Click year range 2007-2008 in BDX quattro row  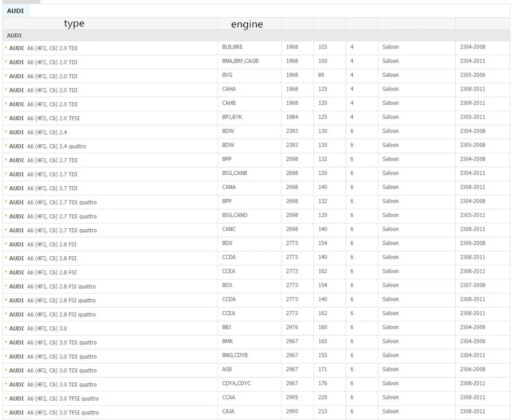[x=473, y=285]
